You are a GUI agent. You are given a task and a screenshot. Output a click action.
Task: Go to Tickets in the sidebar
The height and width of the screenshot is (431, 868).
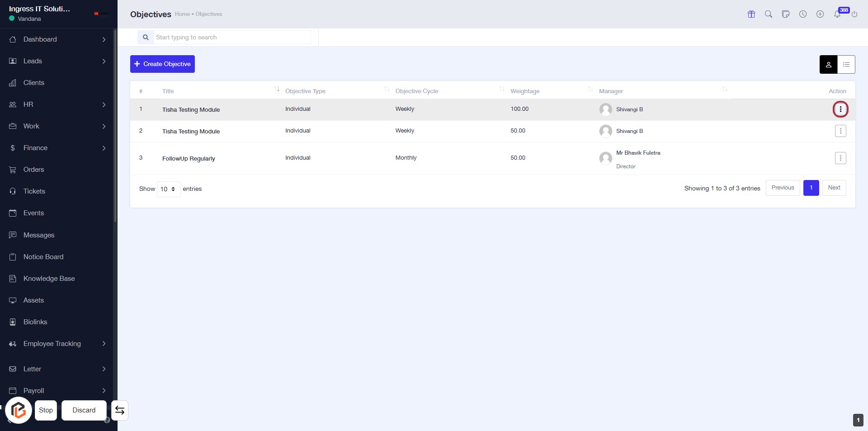pyautogui.click(x=34, y=191)
